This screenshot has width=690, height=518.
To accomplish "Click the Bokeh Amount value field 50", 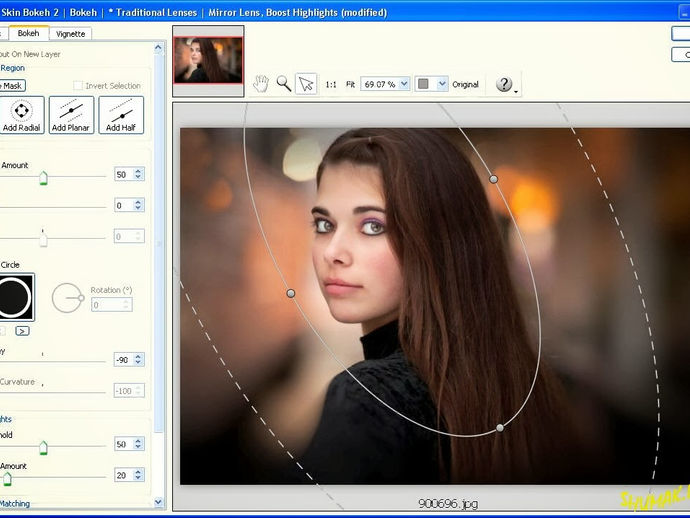I will (124, 174).
